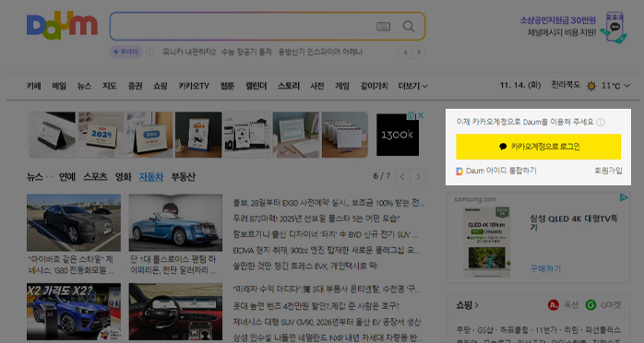Click 소상공인지원금 30만원 promo text
644x343 pixels.
558,20
